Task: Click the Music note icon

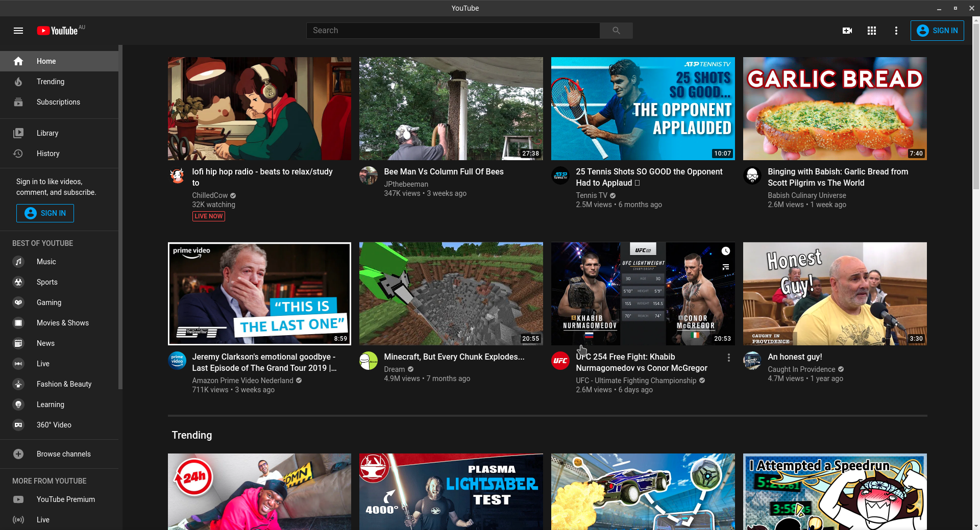Action: pyautogui.click(x=18, y=262)
